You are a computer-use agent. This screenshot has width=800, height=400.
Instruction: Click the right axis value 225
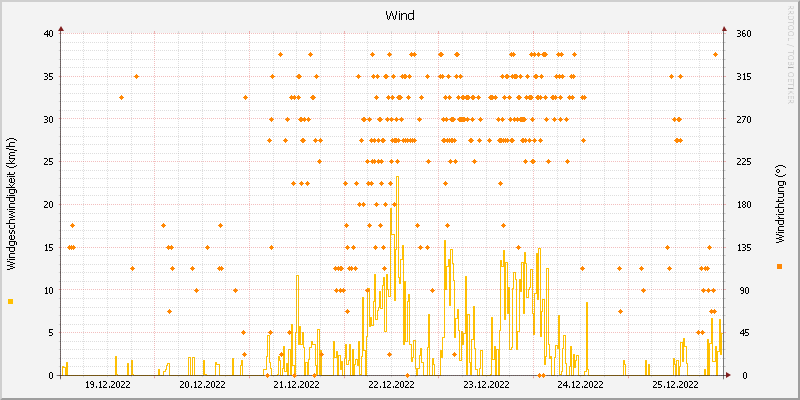click(744, 162)
